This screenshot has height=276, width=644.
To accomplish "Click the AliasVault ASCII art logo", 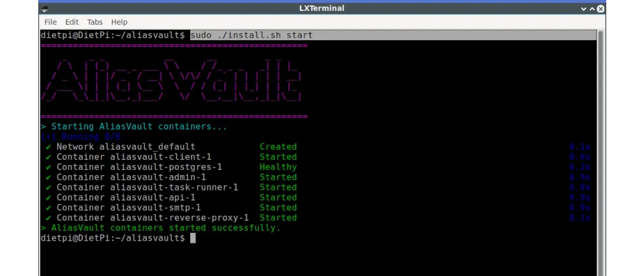I will coord(171,81).
